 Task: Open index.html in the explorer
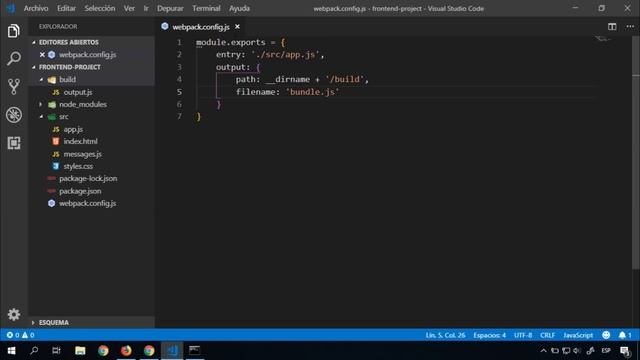tap(80, 141)
